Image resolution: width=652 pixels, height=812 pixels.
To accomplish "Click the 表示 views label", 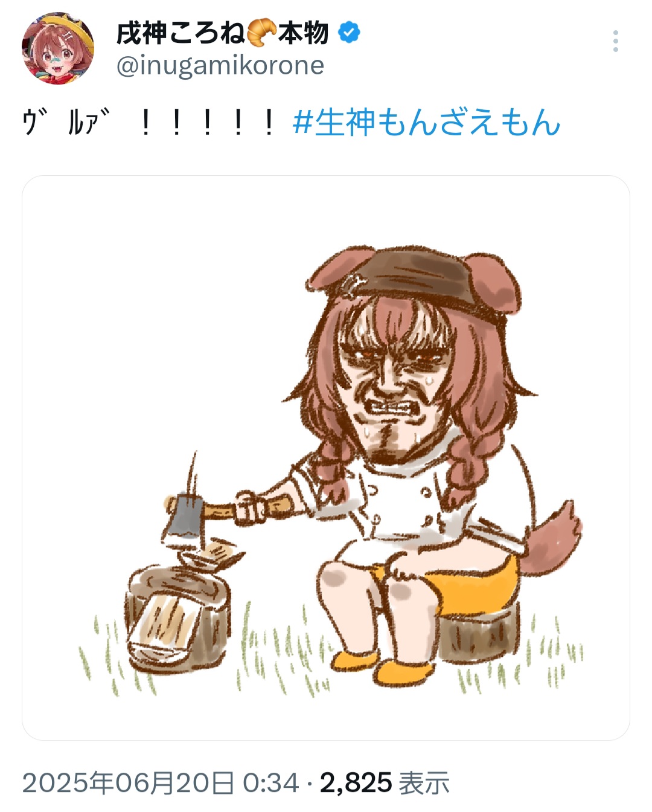I will [424, 783].
